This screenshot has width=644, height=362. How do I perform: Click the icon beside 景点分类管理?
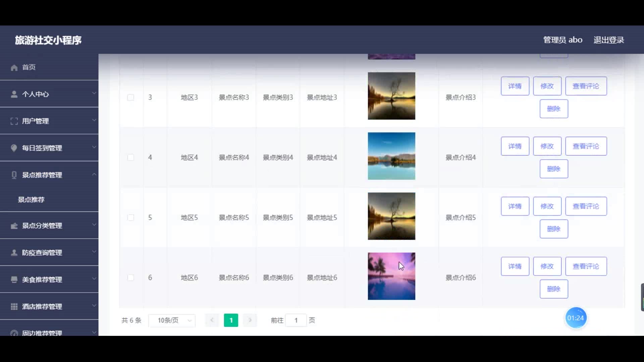pos(14,226)
